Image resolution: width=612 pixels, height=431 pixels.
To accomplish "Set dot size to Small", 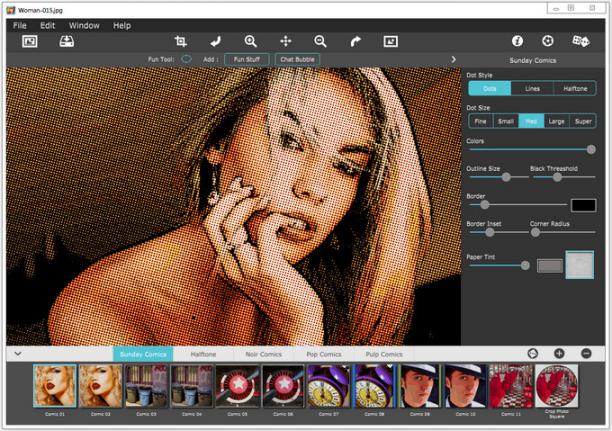I will 506,121.
